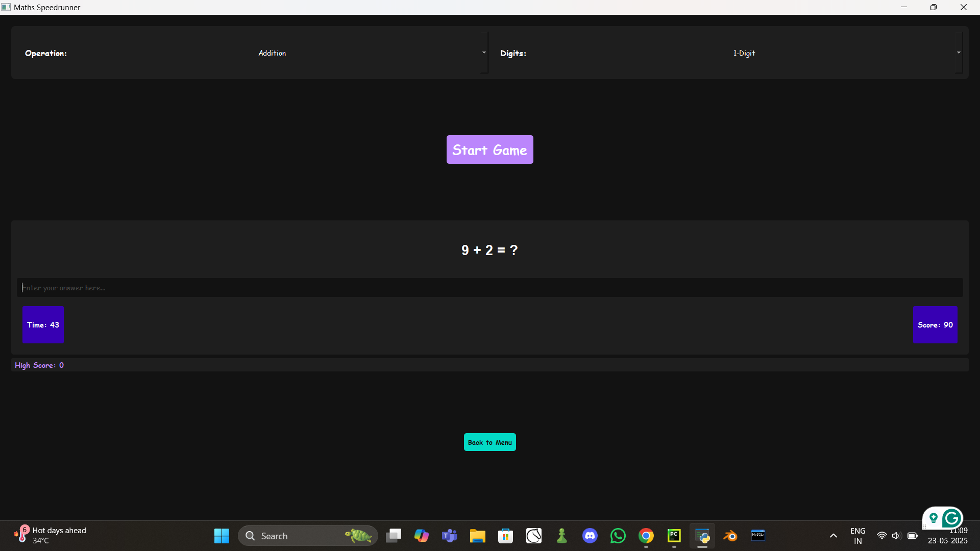
Task: Open the Operation dropdown showing Addition
Action: [272, 53]
